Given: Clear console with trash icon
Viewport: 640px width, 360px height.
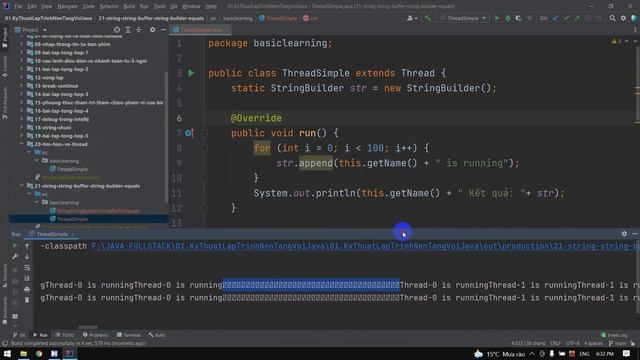Looking at the screenshot, I should click(27, 300).
